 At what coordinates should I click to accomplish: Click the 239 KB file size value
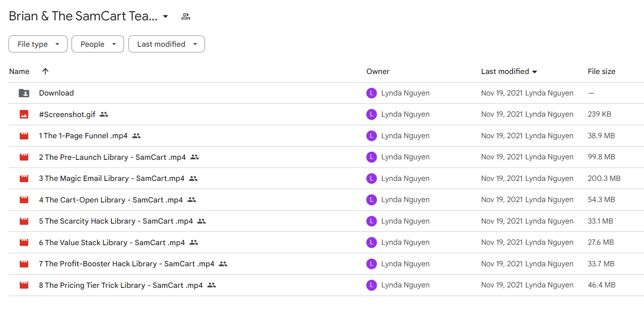pos(599,114)
